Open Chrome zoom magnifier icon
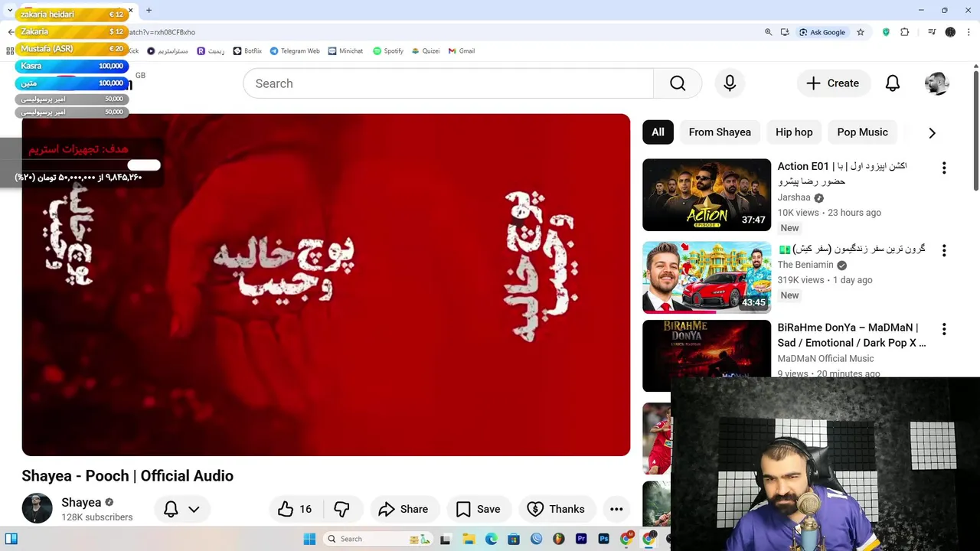 [x=768, y=32]
